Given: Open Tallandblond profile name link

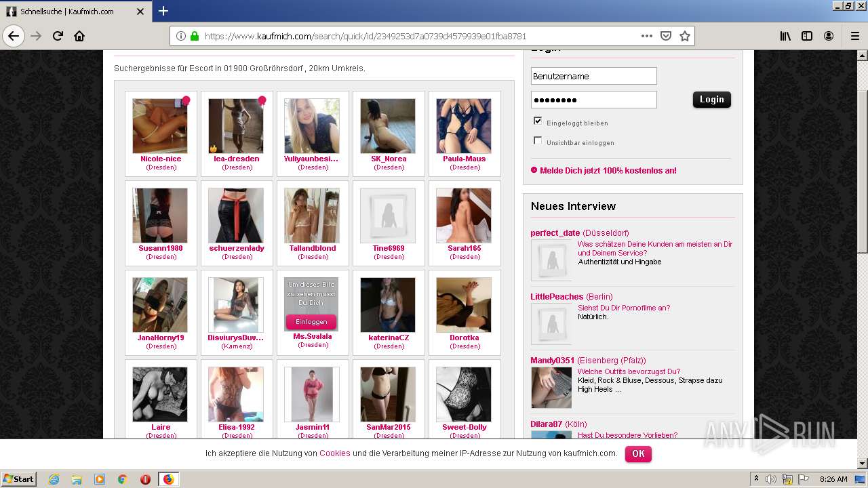Looking at the screenshot, I should (x=313, y=248).
